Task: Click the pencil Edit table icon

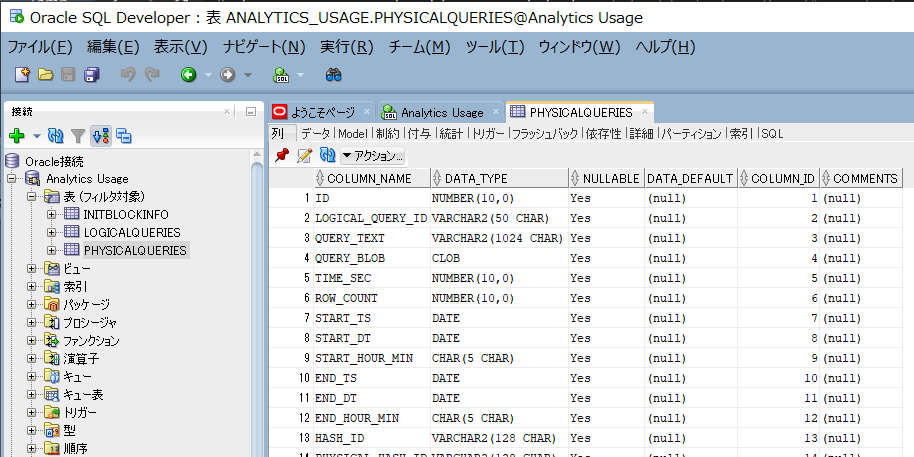Action: (x=305, y=156)
